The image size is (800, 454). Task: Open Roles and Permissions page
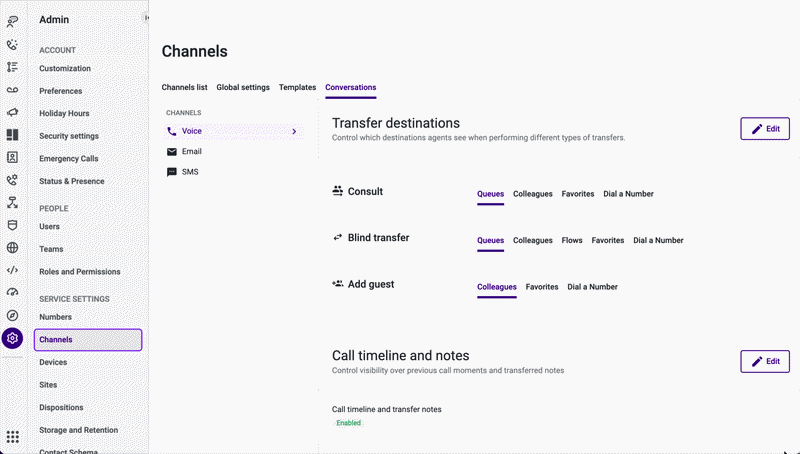80,271
